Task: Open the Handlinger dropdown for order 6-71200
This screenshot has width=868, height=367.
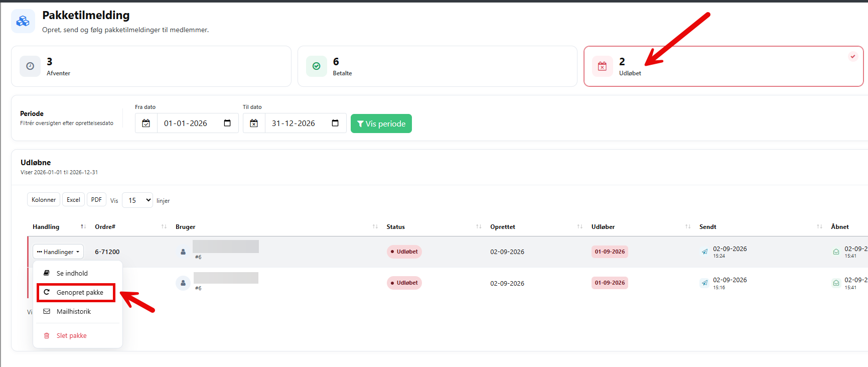Action: (58, 252)
